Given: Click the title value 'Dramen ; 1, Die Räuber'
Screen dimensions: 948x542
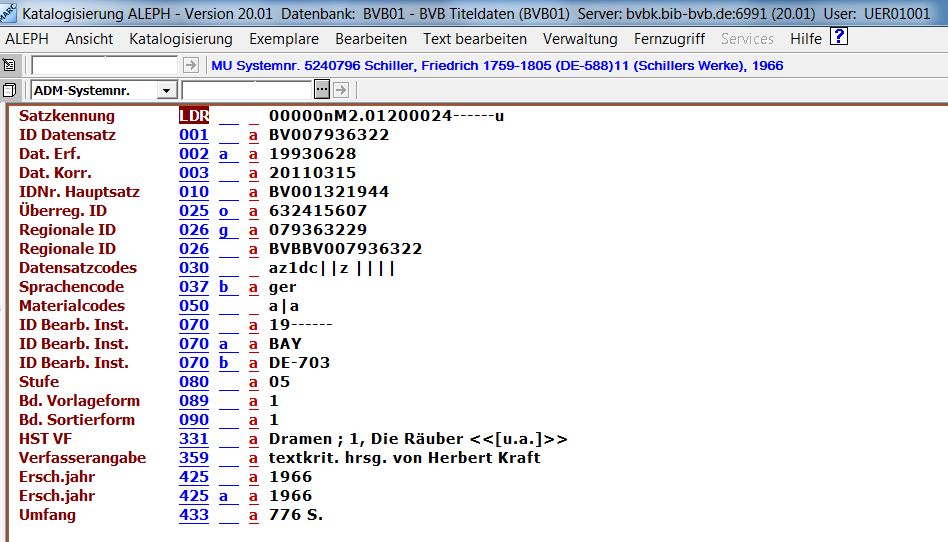Looking at the screenshot, I should pos(419,439).
